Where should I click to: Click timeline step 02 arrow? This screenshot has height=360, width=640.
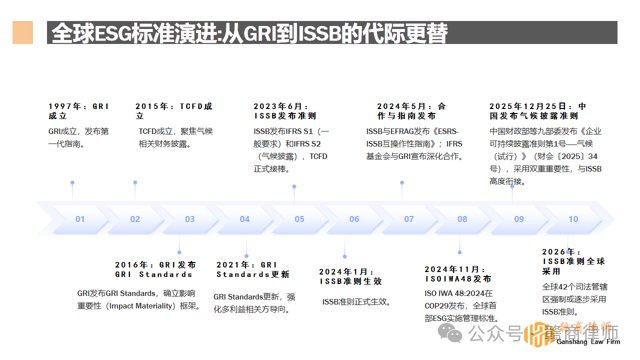point(135,219)
